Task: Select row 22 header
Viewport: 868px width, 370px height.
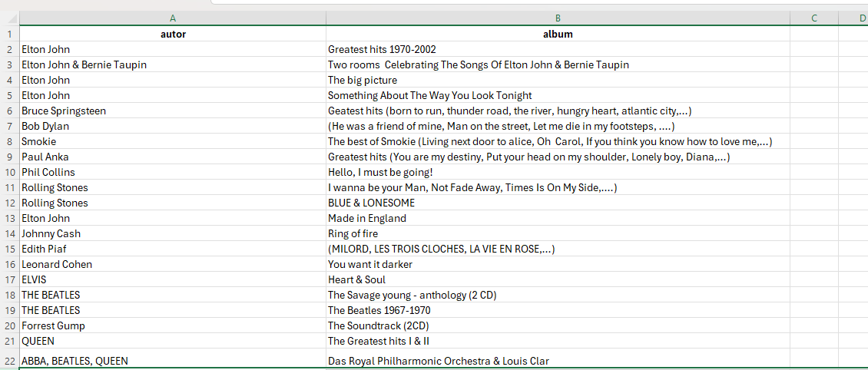Action: (9, 360)
